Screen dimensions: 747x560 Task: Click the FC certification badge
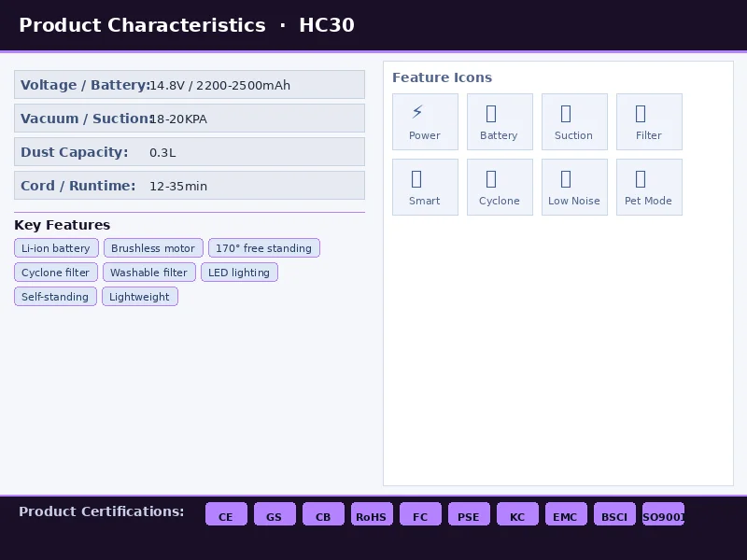(x=421, y=514)
